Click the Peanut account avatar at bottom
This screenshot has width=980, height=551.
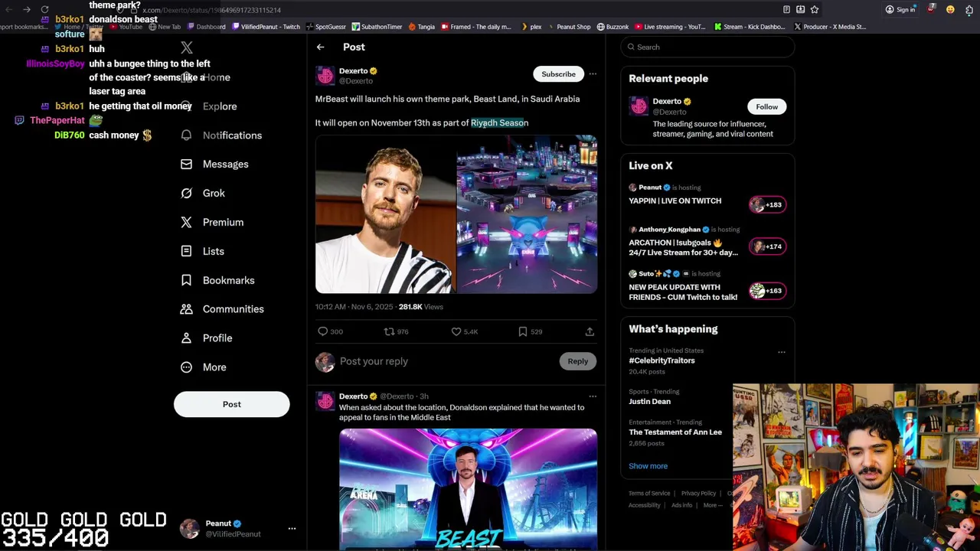(x=189, y=529)
